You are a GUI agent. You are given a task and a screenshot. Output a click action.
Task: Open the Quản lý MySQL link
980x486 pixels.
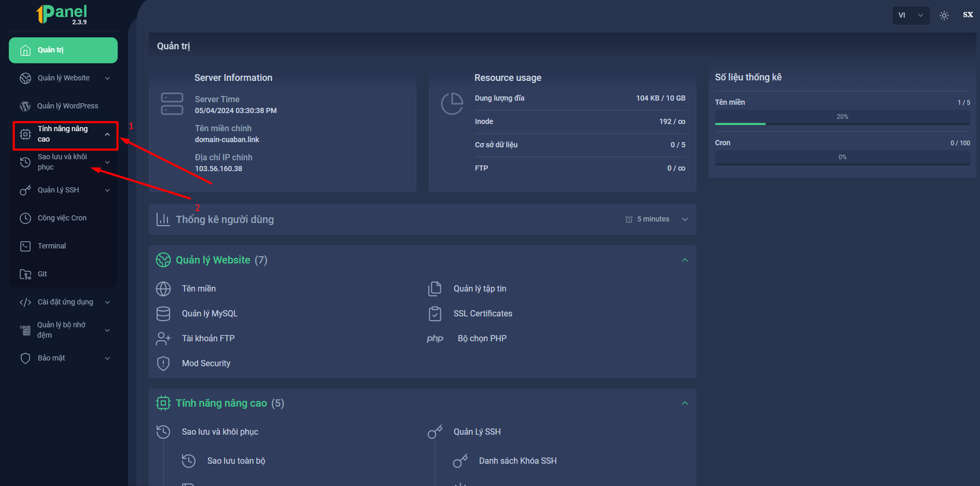tap(209, 314)
